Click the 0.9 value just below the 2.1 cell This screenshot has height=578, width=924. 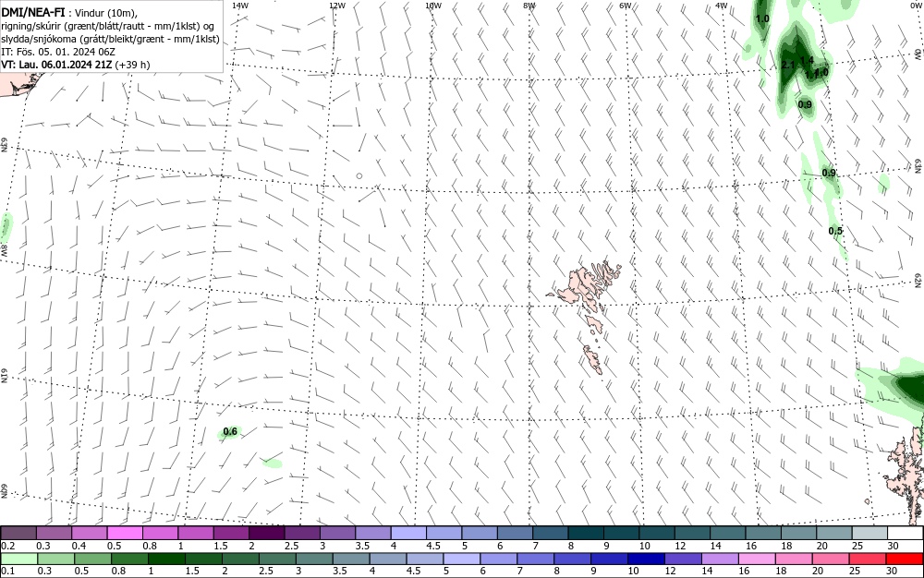click(x=805, y=104)
